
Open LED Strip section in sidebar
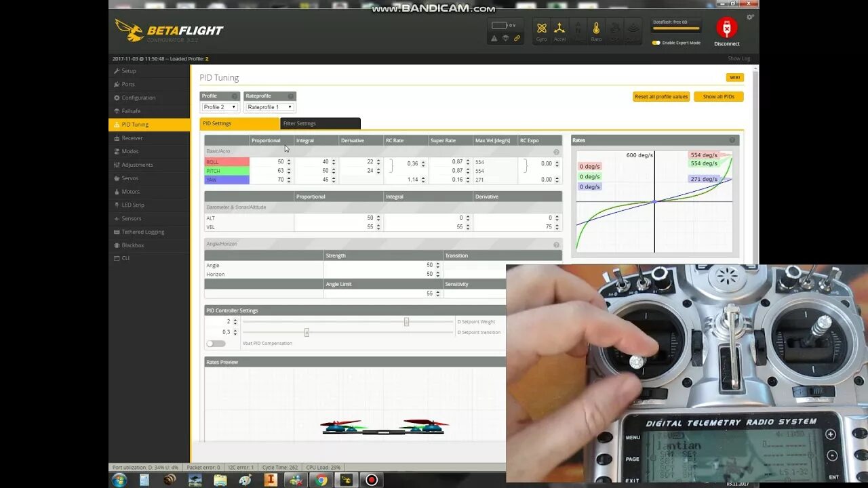tap(149, 205)
